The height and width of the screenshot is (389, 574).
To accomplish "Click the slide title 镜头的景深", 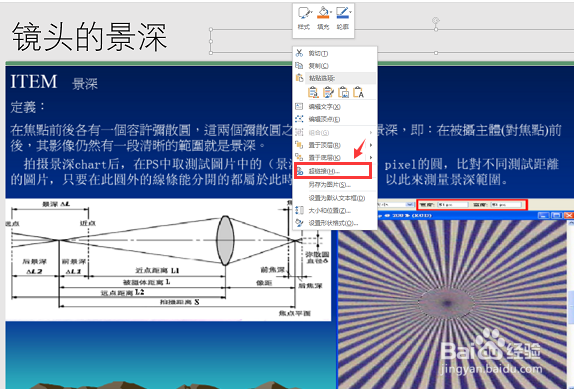I will click(x=90, y=37).
